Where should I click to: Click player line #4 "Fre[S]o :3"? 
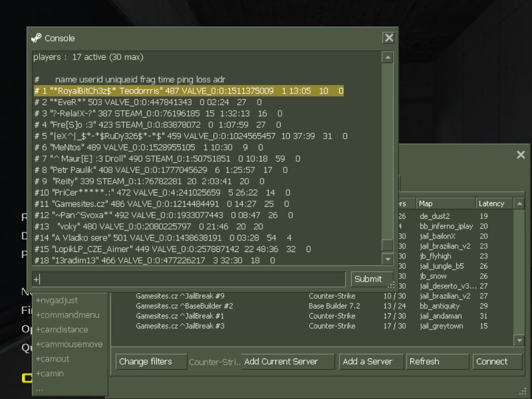(x=157, y=125)
